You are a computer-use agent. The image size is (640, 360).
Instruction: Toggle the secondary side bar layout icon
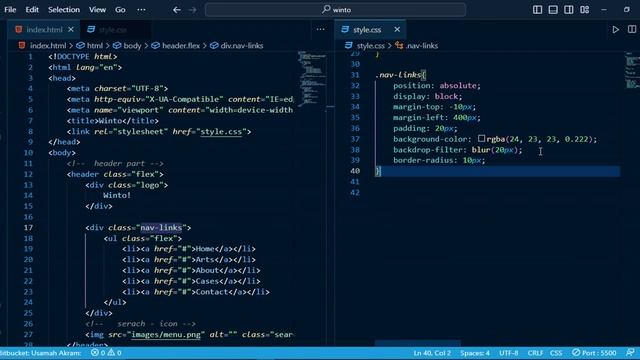click(568, 9)
